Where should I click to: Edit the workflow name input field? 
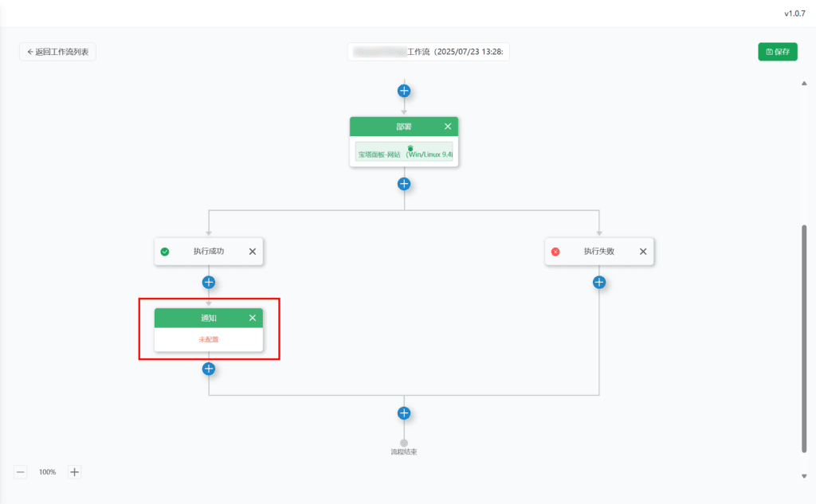pyautogui.click(x=429, y=52)
